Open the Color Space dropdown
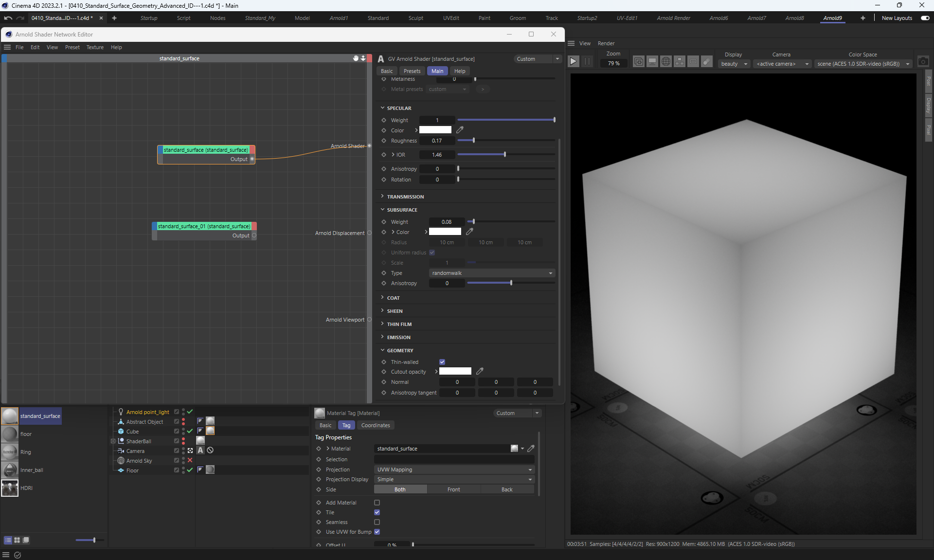Image resolution: width=934 pixels, height=560 pixels. pos(863,64)
